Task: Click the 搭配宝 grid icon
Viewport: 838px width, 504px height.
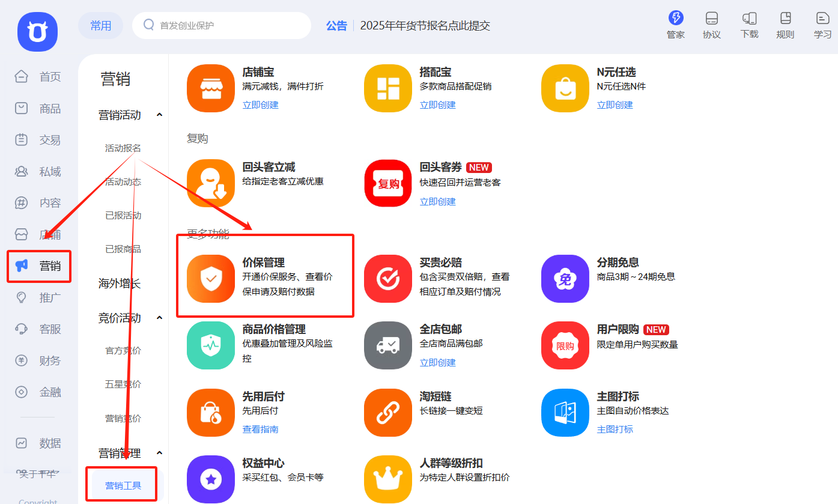Action: 388,88
